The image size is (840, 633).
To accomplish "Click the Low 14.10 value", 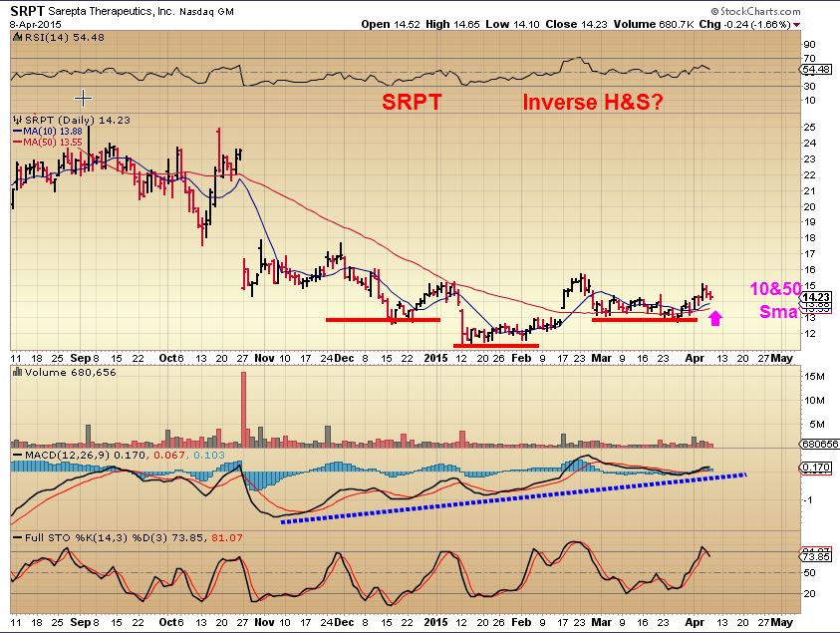I will coord(513,24).
